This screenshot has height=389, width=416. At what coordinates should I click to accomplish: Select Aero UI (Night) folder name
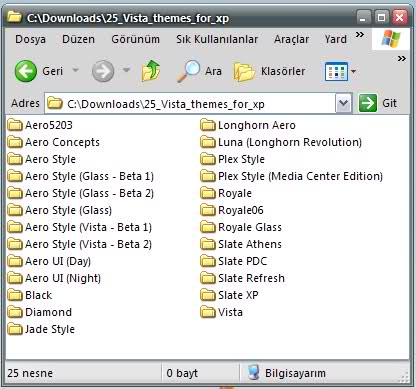(63, 278)
